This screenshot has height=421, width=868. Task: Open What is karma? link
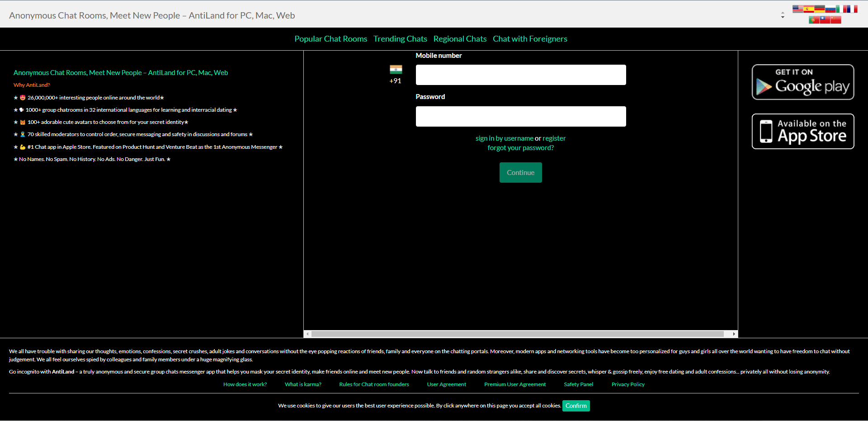pos(303,384)
